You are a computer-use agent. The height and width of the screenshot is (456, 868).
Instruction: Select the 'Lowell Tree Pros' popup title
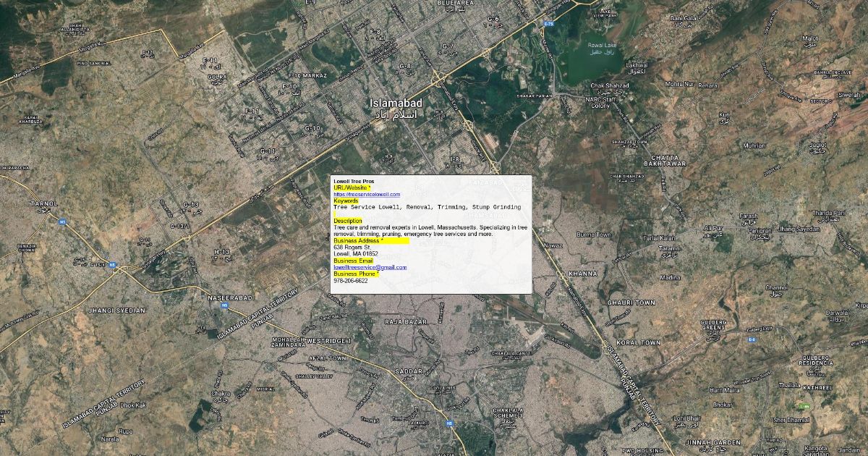pyautogui.click(x=354, y=180)
